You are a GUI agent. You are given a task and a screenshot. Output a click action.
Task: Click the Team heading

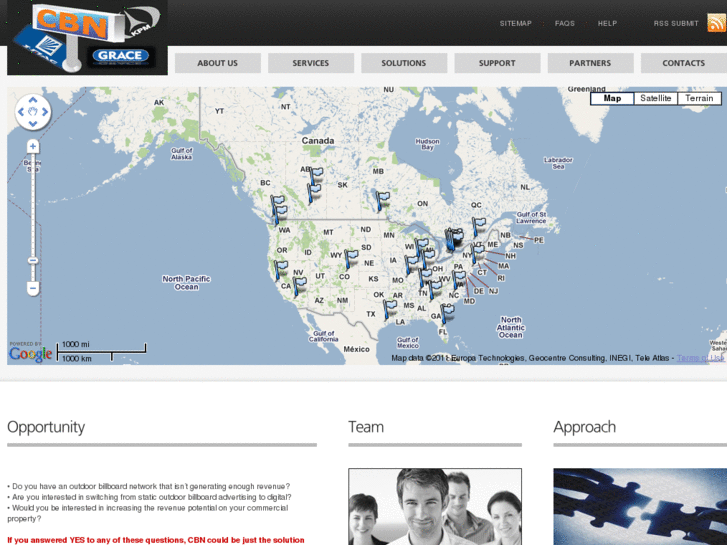tap(366, 427)
